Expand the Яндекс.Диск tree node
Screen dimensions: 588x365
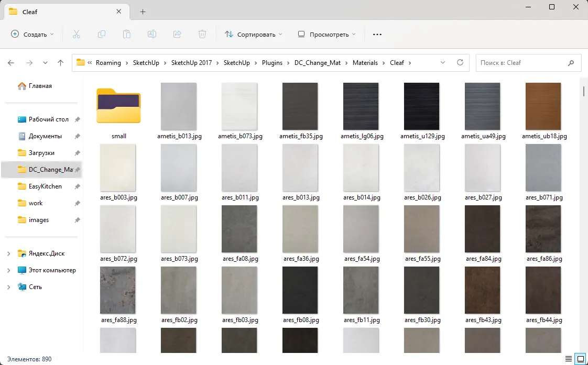(x=8, y=253)
